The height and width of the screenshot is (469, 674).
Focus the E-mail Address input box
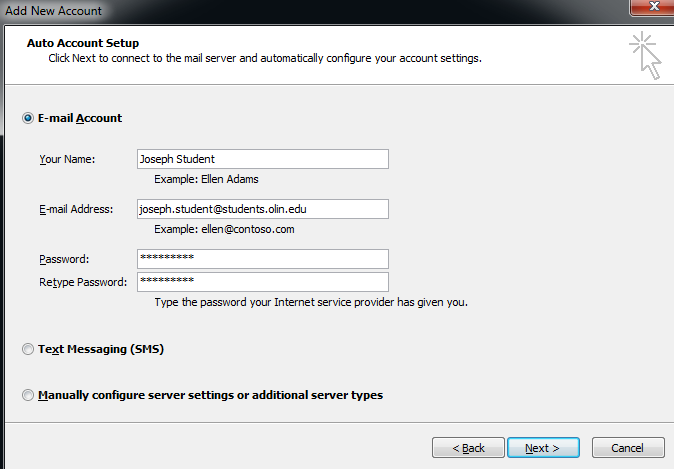[262, 209]
